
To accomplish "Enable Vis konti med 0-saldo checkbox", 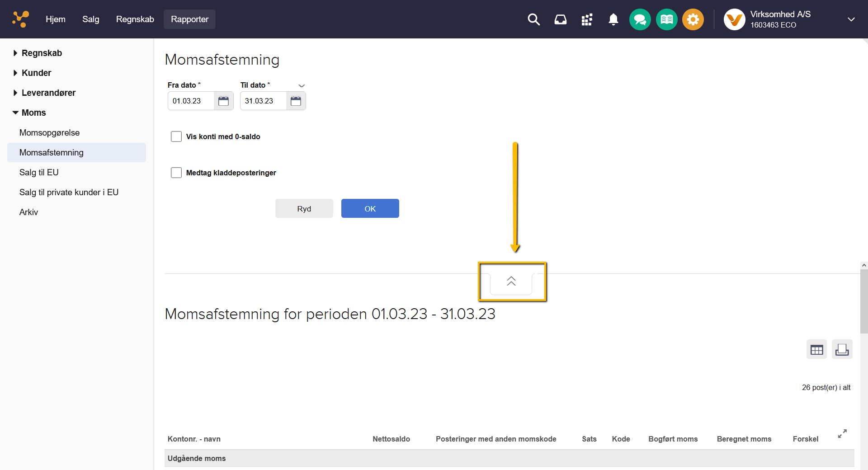I will click(x=176, y=136).
